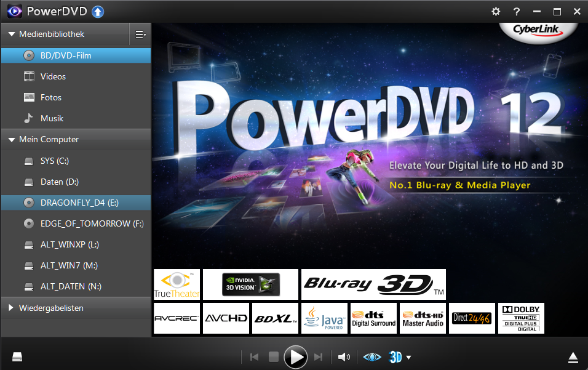Select the EDGE_OF_TOMORROW (F:) disc
Viewport: 588px width, 370px height.
[x=76, y=223]
